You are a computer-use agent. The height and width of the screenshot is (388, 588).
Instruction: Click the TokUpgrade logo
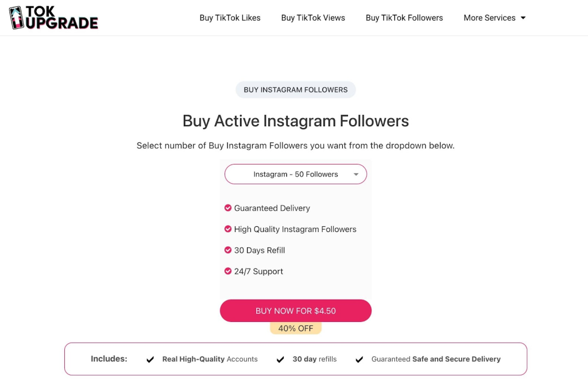(x=53, y=18)
